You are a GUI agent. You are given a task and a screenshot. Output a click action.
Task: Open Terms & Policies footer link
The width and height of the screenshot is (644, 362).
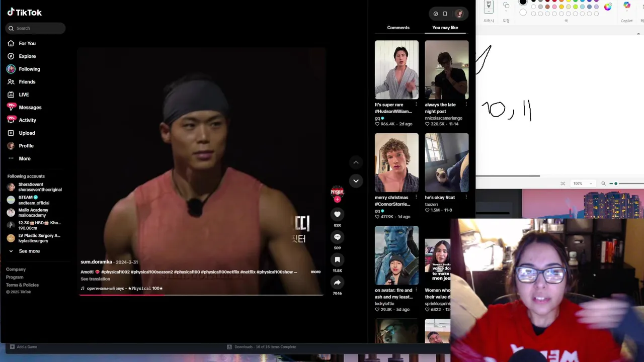pos(22,285)
